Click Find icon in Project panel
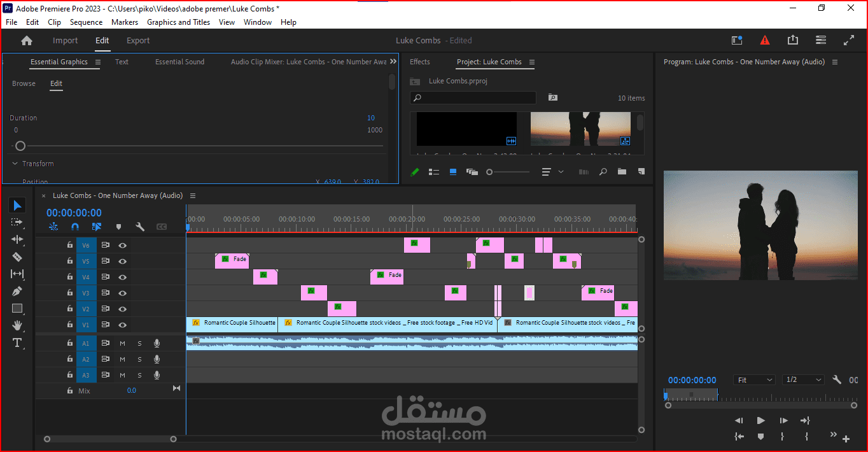Viewport: 868px width, 452px height. click(603, 172)
